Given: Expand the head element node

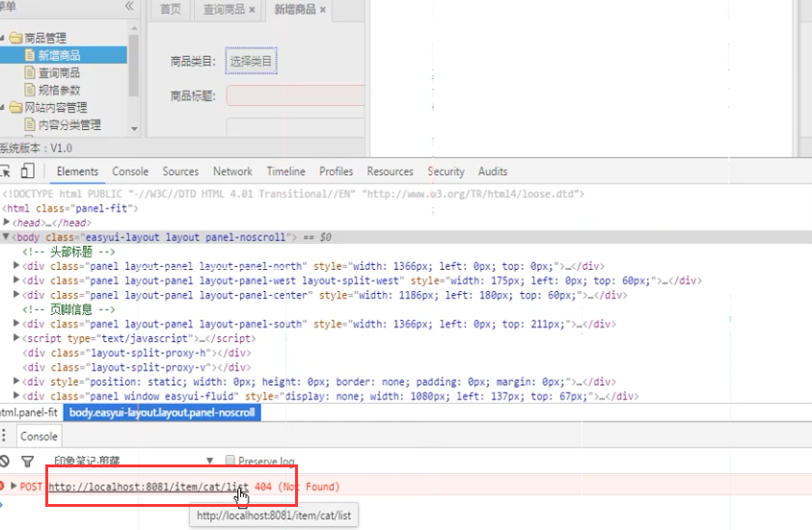Looking at the screenshot, I should (x=6, y=222).
